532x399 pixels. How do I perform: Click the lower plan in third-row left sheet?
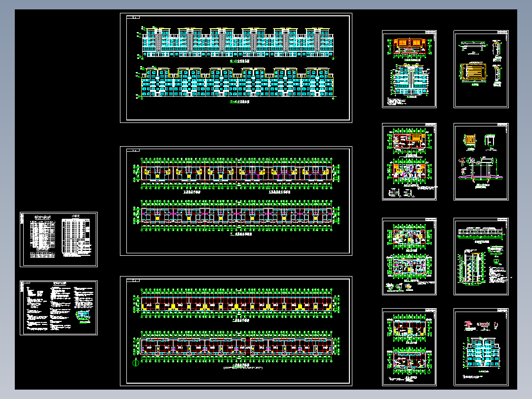(410, 266)
